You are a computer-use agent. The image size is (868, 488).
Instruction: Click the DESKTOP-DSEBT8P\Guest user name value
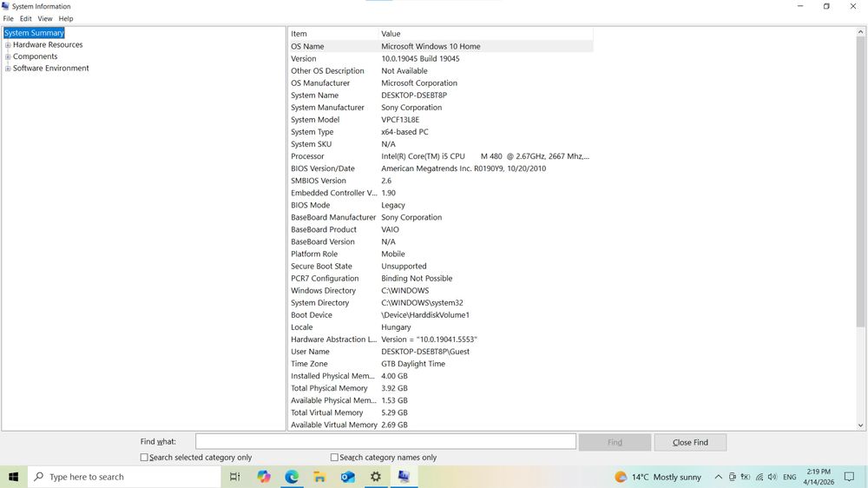click(425, 351)
